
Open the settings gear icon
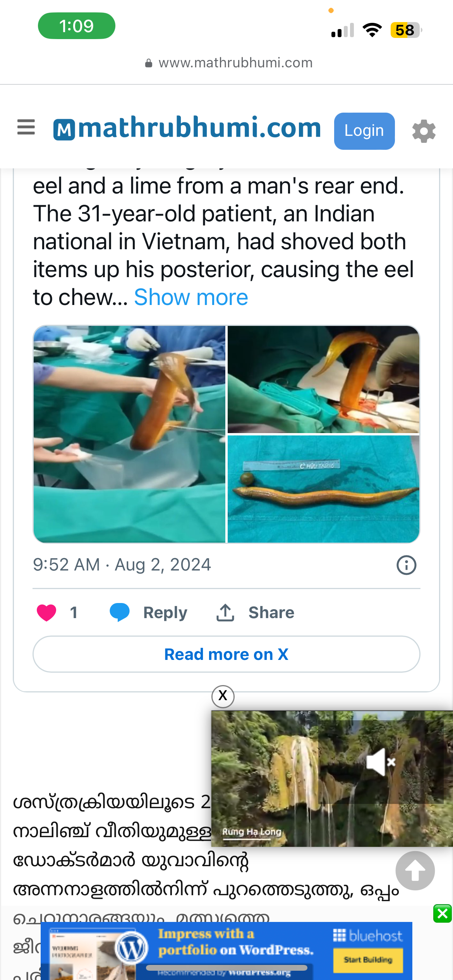click(x=424, y=131)
